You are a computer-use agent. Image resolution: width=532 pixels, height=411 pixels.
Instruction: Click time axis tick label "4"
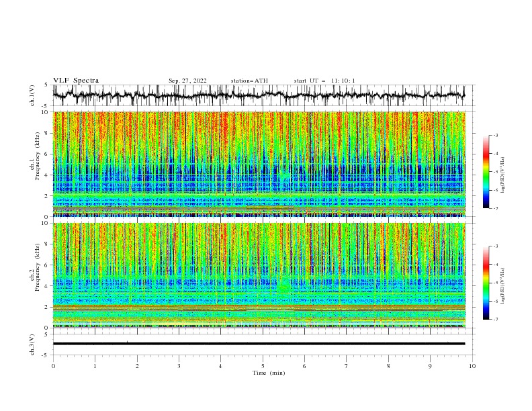[x=220, y=366]
